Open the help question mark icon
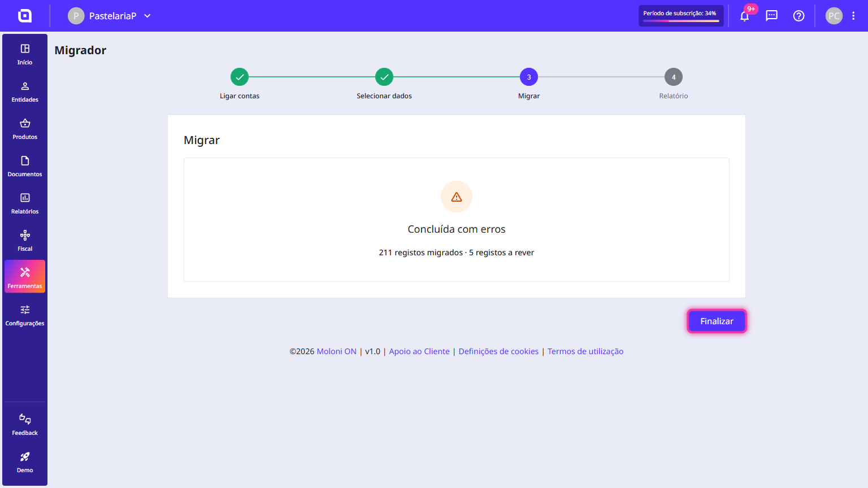The width and height of the screenshot is (868, 488). pyautogui.click(x=799, y=16)
